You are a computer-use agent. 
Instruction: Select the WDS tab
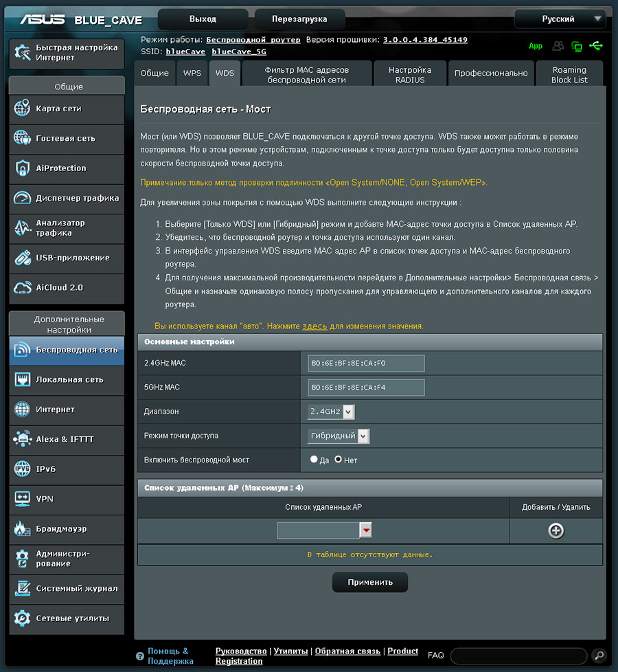[225, 74]
